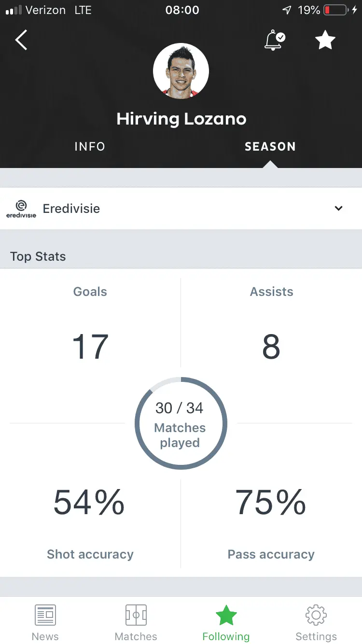Tap the Top Stats section header

[x=38, y=256]
